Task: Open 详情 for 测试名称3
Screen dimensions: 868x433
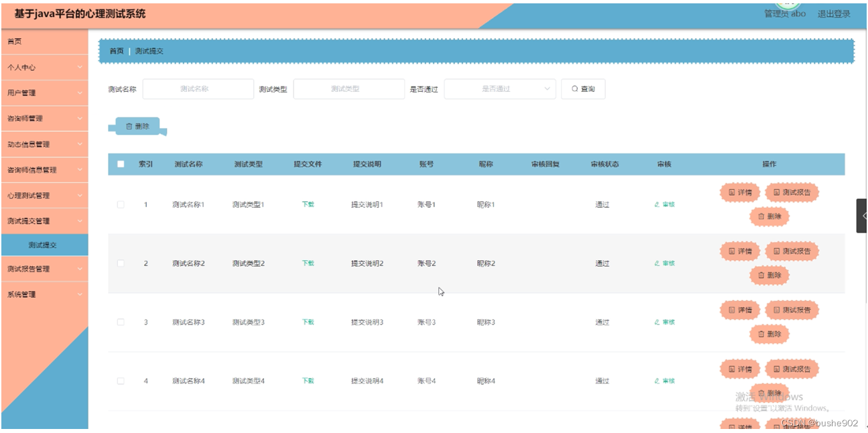Action: pyautogui.click(x=739, y=310)
